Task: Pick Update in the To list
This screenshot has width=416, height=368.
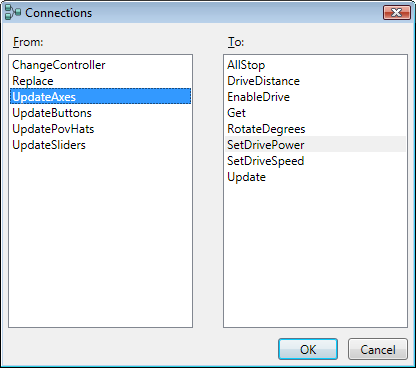Action: click(315, 177)
